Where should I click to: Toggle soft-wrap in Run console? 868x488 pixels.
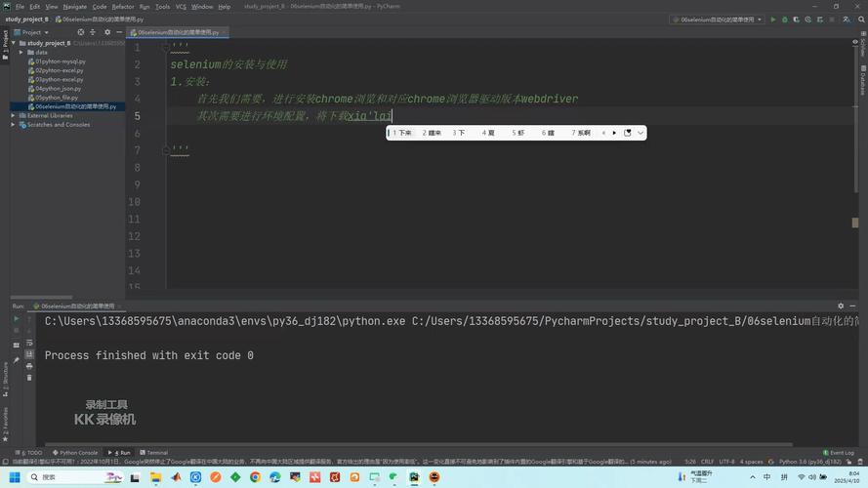(x=29, y=343)
